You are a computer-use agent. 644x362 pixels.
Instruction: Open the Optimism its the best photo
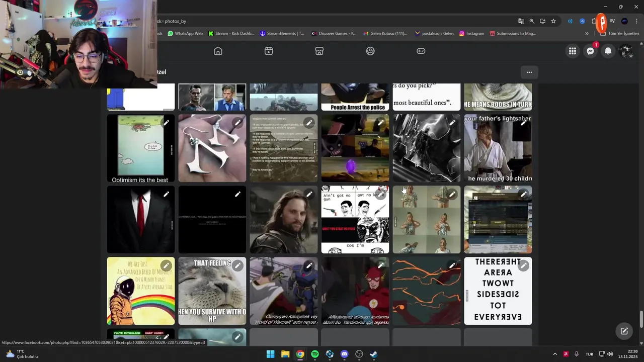(x=141, y=148)
